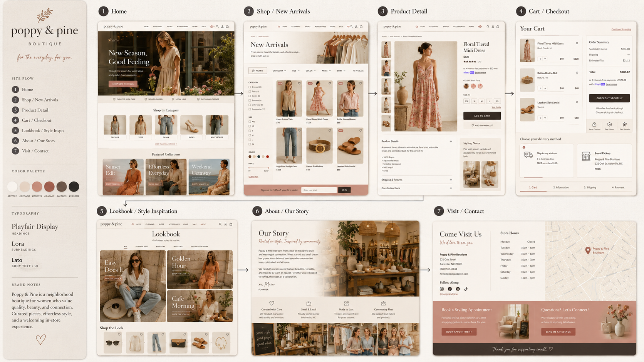Switch to the 4. Payment checkout tab
The image size is (644, 362).
618,187
